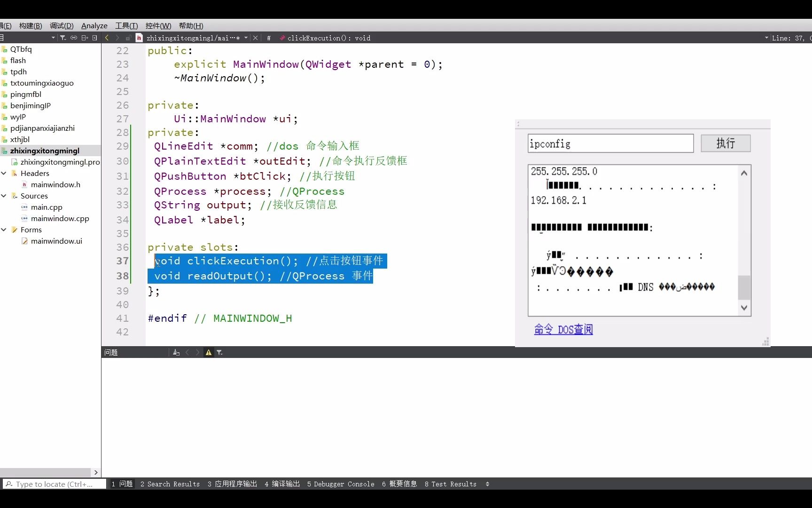Toggle the warnings display in 问题 pane
The width and height of the screenshot is (812, 508).
pyautogui.click(x=208, y=352)
